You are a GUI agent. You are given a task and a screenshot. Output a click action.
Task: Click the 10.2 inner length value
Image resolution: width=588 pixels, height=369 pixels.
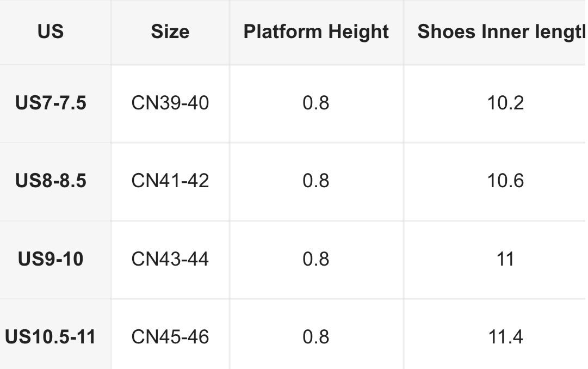coord(505,103)
